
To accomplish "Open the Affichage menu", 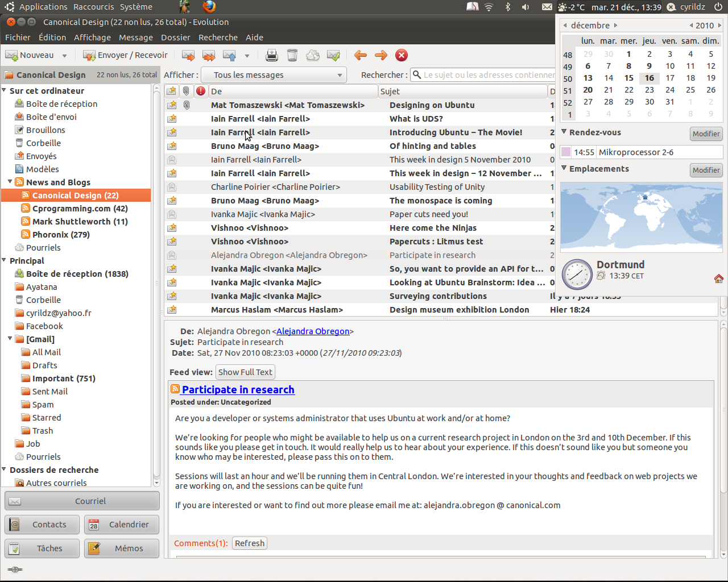I will tap(92, 38).
